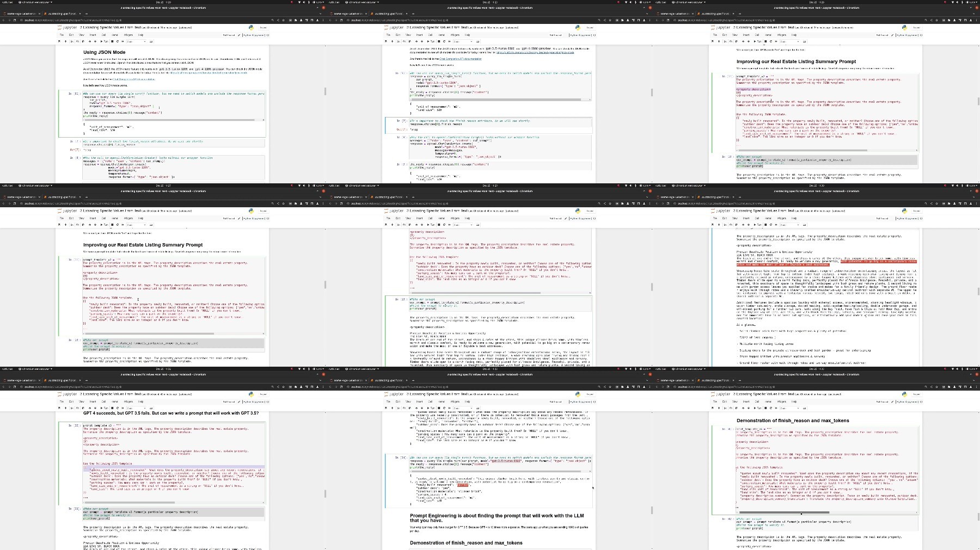The image size is (980, 550).
Task: Restart kernel icon in 'Using JSON Mode' frame
Action: [118, 41]
